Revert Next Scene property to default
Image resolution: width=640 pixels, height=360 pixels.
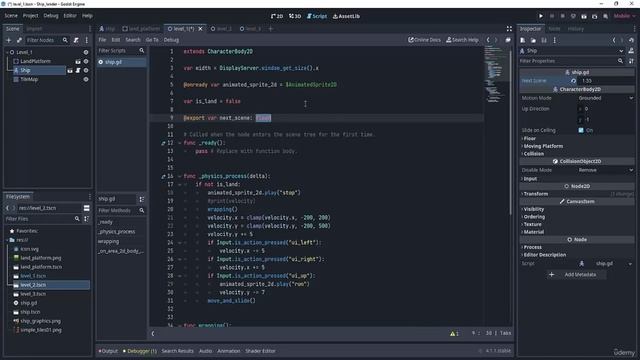click(573, 81)
